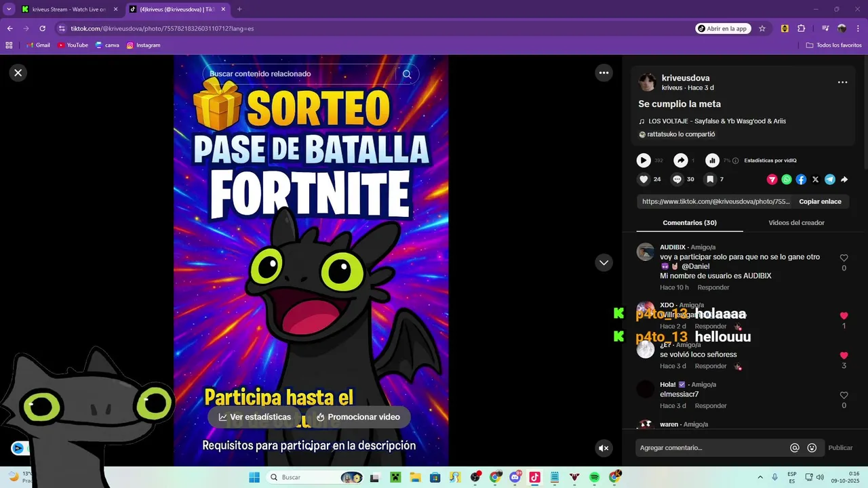Open the three-dot options menu over the photo
This screenshot has width=868, height=488.
604,73
